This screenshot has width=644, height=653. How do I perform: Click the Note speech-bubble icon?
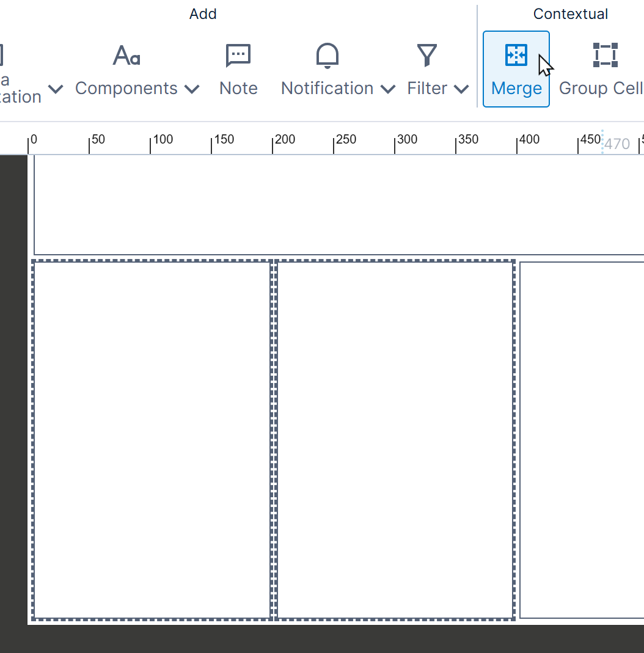pos(238,55)
